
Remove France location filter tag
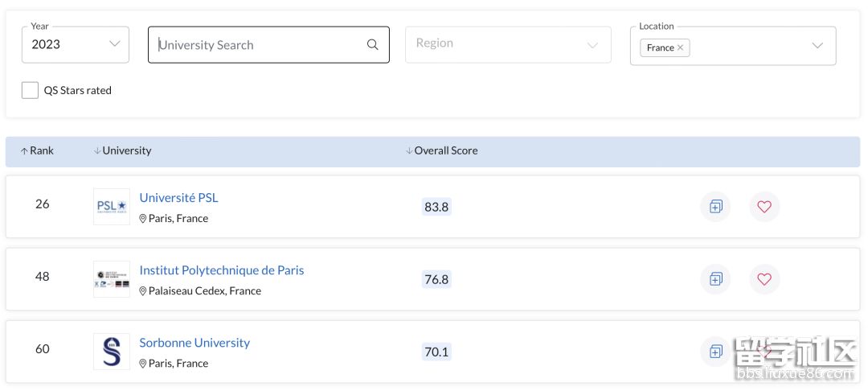pyautogui.click(x=680, y=47)
